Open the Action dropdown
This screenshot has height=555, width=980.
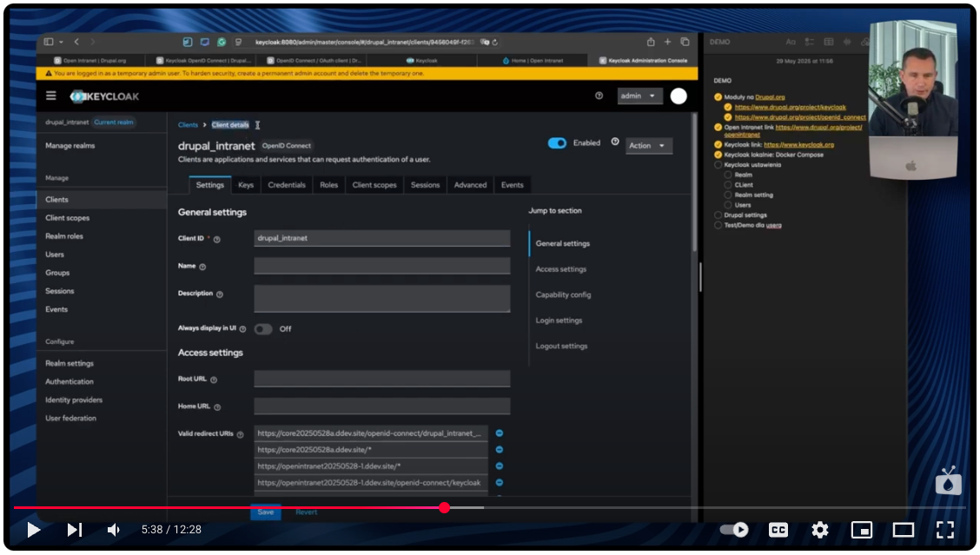click(648, 146)
